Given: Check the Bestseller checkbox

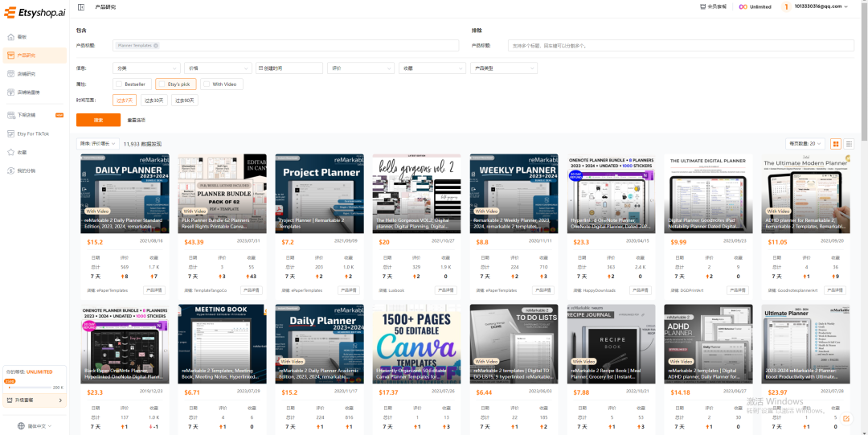Looking at the screenshot, I should (x=119, y=84).
